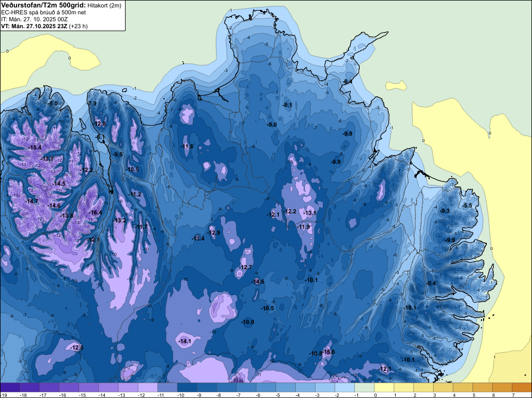Select the -13.7 temperature reading
This screenshot has height=398, width=532.
point(47,159)
